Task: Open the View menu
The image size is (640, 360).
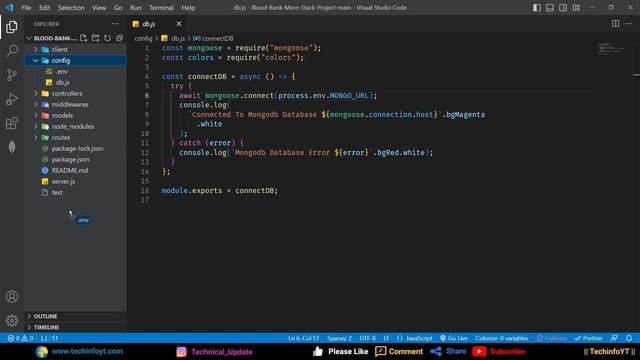Action: click(x=99, y=8)
